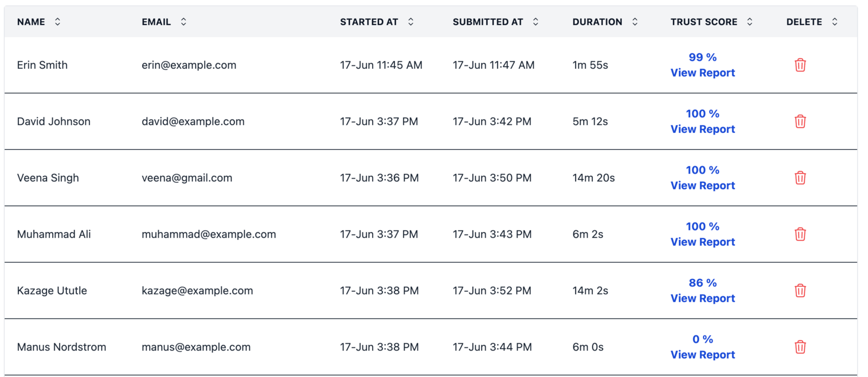Open View Report for Erin Smith

[703, 73]
